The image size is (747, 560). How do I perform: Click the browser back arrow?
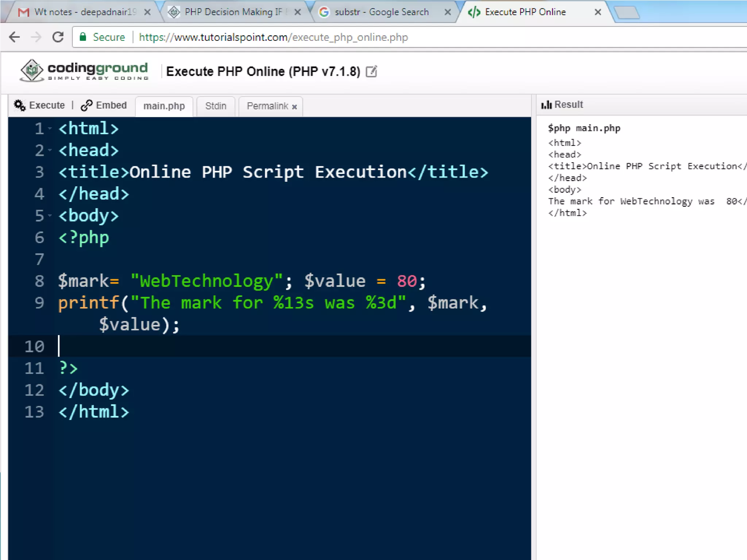[15, 37]
